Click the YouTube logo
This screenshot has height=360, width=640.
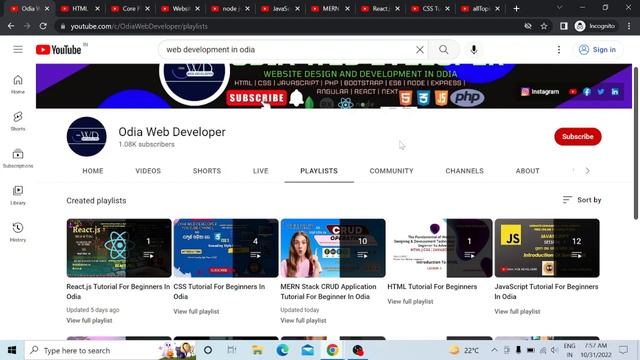tap(58, 50)
